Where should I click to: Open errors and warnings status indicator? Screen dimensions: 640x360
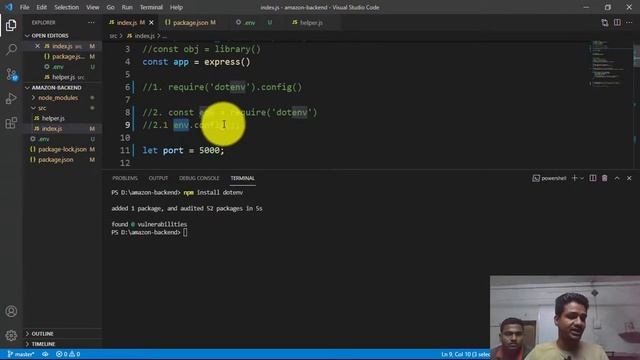coord(68,354)
